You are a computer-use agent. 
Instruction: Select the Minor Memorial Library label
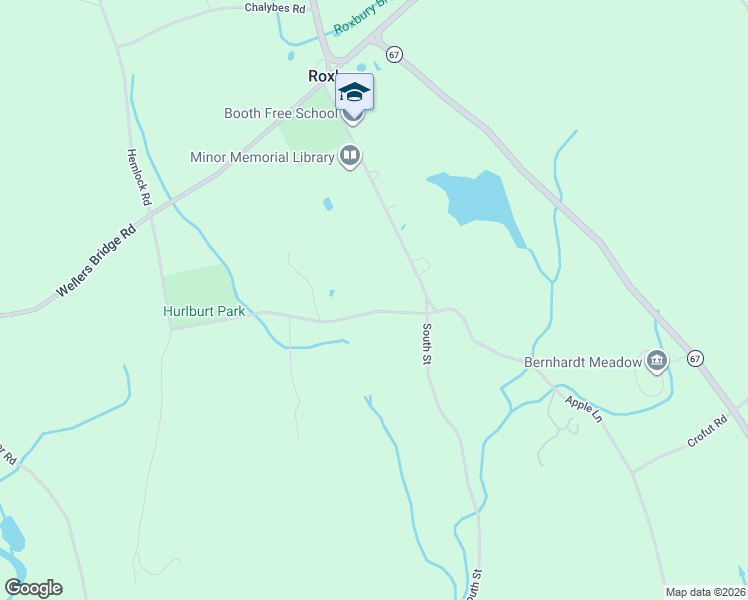(262, 157)
